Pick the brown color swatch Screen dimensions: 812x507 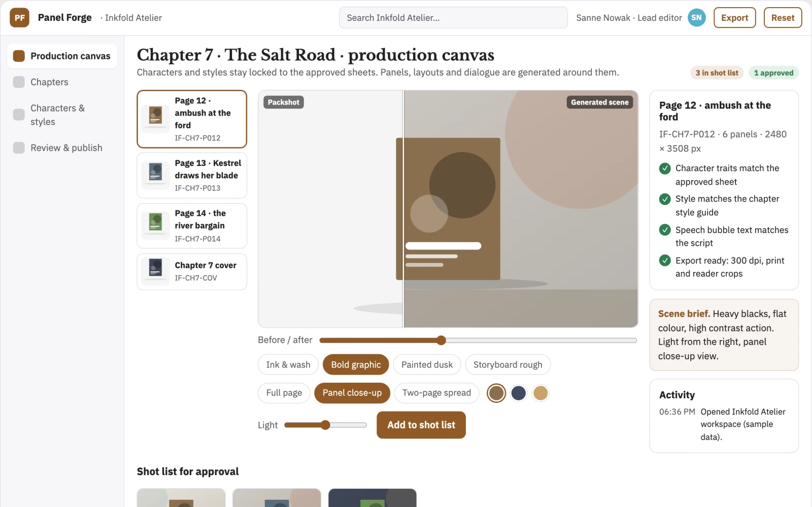(x=496, y=393)
